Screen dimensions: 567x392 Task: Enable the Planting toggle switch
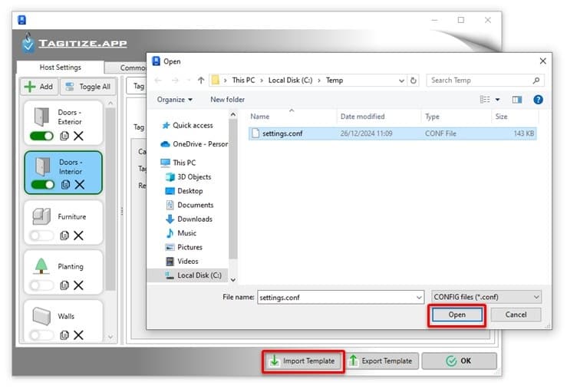[41, 285]
